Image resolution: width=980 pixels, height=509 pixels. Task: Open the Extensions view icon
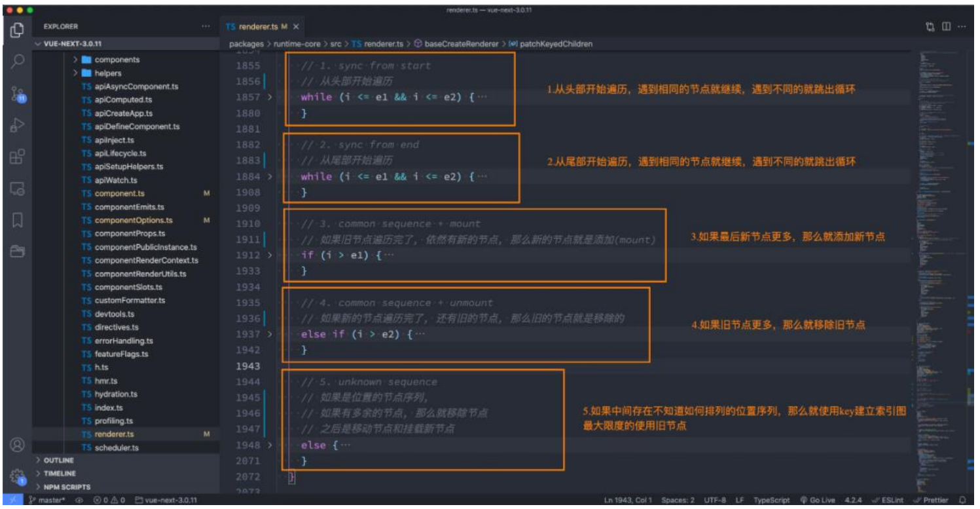click(18, 157)
